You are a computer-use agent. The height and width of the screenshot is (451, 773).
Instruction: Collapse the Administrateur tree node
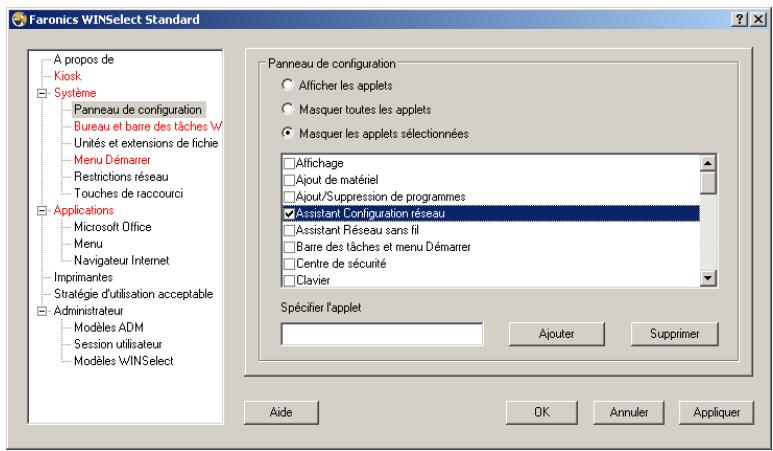(42, 311)
